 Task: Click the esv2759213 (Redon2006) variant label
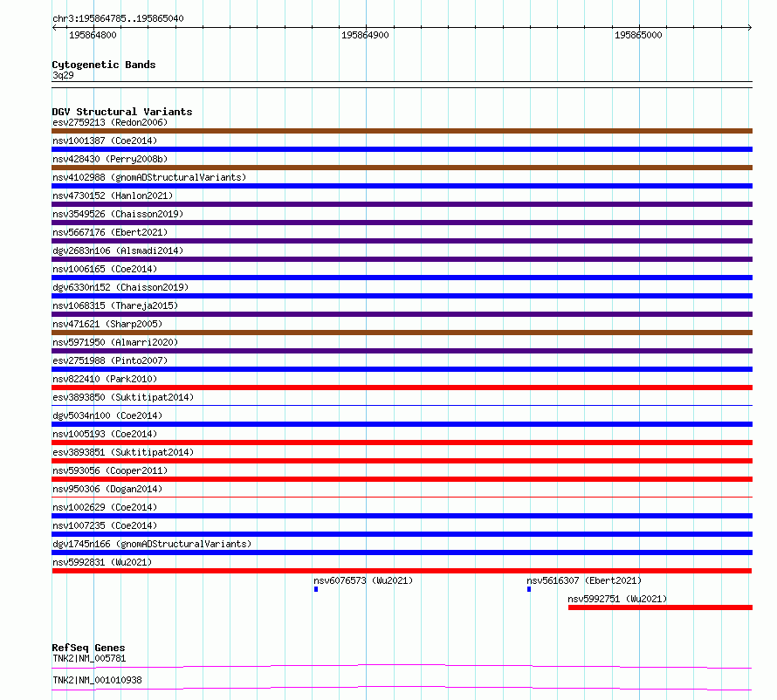click(110, 122)
